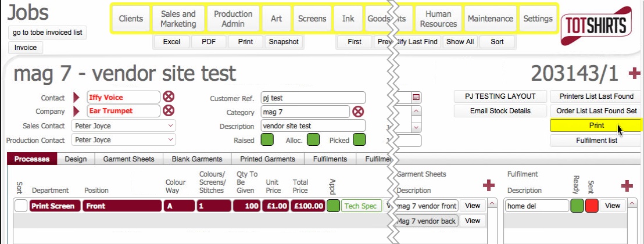Click into the Customer Ref field
The height and width of the screenshot is (244, 644).
click(x=312, y=98)
